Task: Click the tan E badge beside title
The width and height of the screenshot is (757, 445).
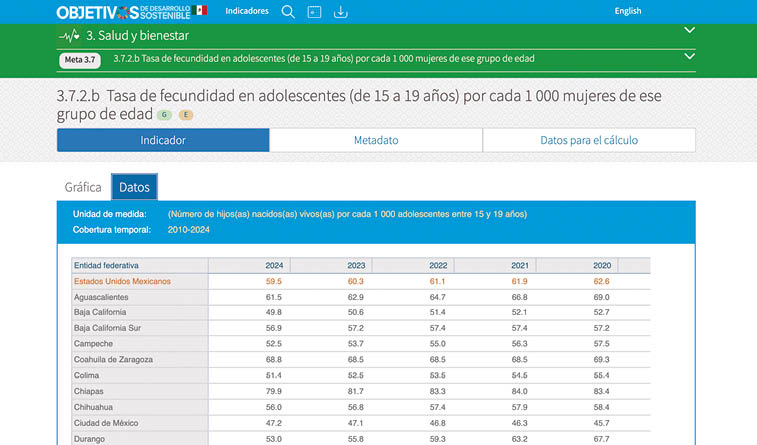Action: tap(186, 115)
